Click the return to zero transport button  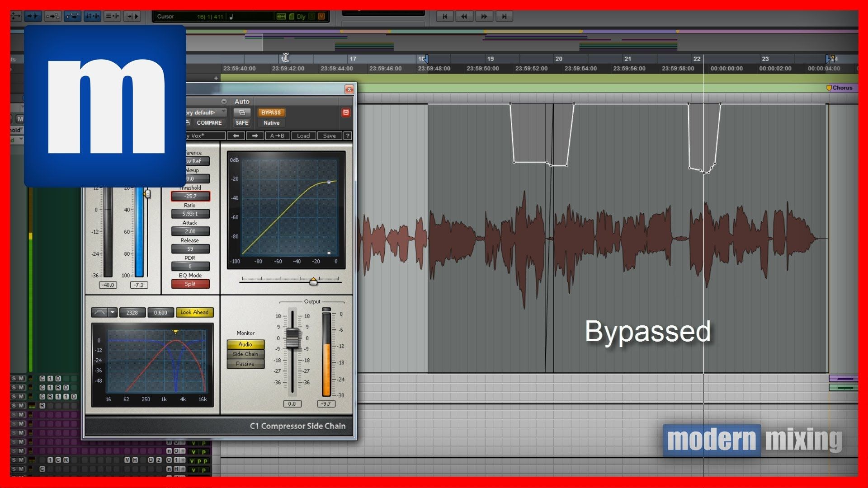pos(445,16)
